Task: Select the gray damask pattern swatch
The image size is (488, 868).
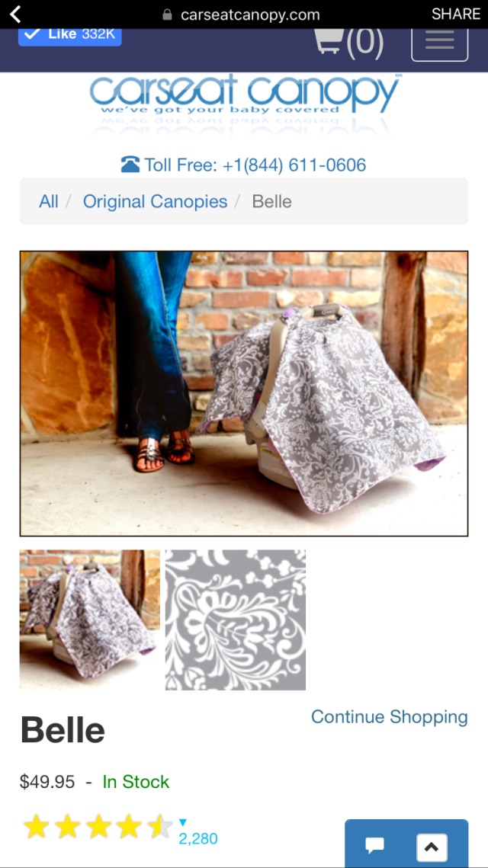Action: (x=236, y=620)
